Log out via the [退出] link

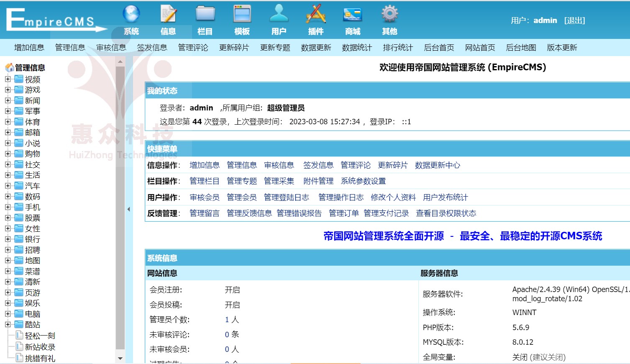[x=574, y=21]
